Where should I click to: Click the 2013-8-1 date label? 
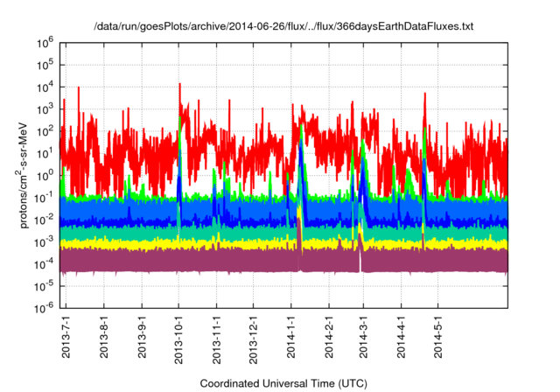coord(104,336)
